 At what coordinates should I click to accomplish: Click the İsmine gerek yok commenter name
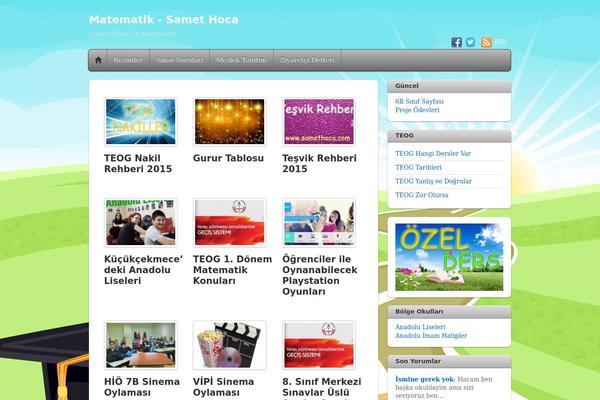point(425,379)
